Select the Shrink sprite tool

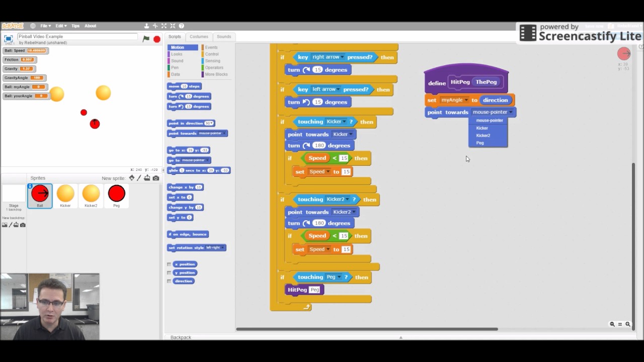pyautogui.click(x=173, y=26)
